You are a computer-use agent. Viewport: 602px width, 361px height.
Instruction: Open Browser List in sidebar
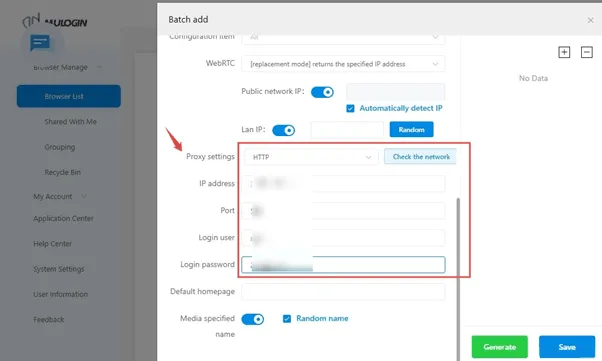coord(69,96)
